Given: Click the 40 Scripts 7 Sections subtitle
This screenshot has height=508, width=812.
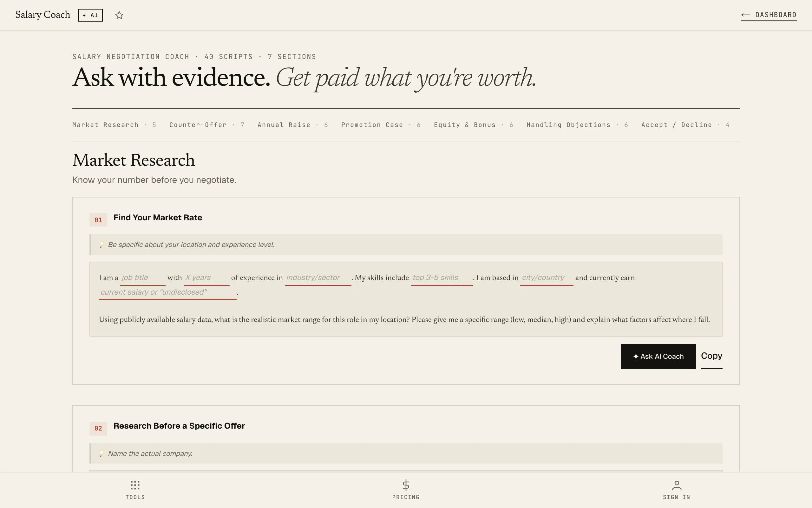Looking at the screenshot, I should (194, 57).
